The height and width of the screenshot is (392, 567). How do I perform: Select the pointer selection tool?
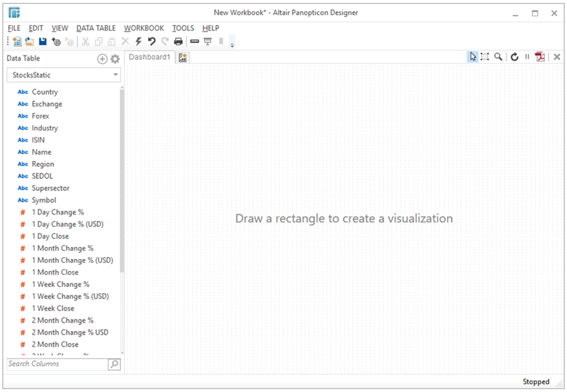472,57
